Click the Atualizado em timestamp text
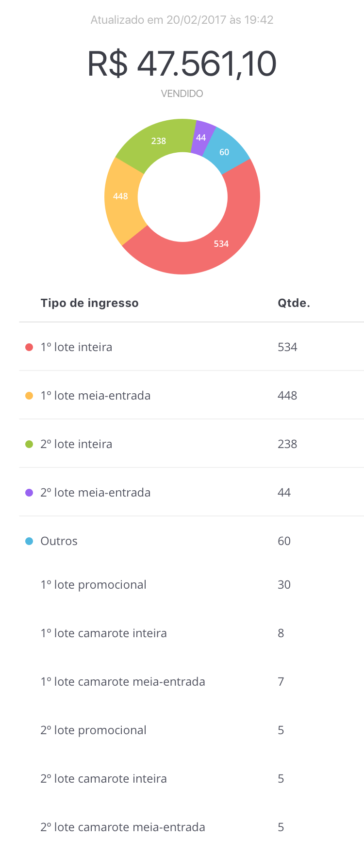Image resolution: width=364 pixels, height=868 pixels. [x=182, y=20]
